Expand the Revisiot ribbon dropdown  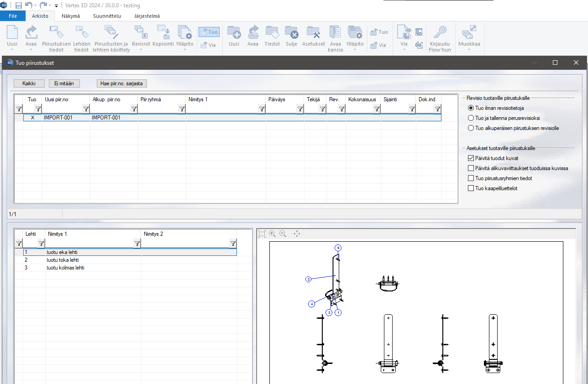[141, 50]
